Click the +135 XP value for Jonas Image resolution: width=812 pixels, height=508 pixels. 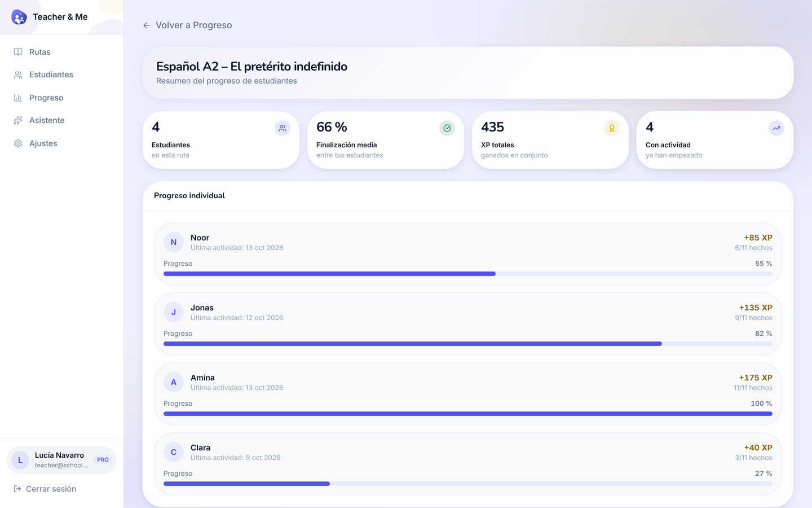[x=756, y=308]
